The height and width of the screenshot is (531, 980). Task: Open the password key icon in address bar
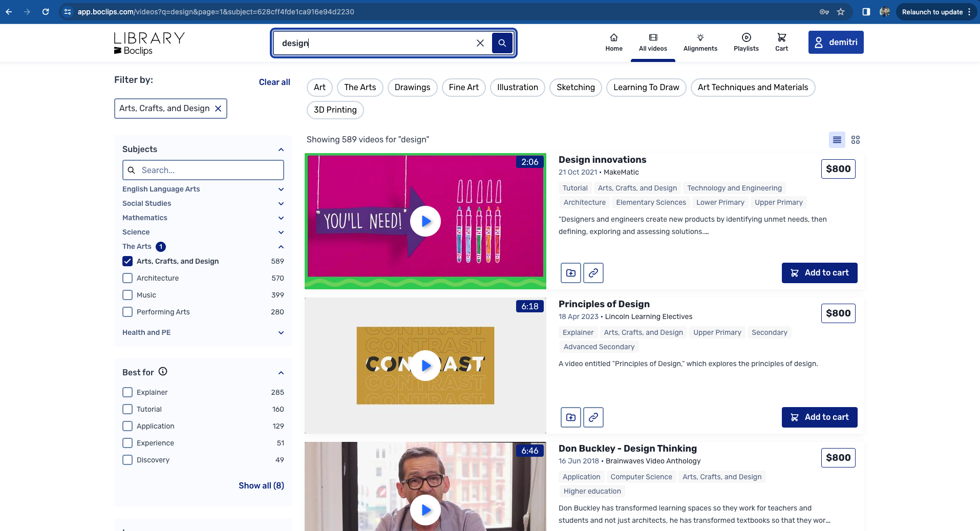coord(824,12)
